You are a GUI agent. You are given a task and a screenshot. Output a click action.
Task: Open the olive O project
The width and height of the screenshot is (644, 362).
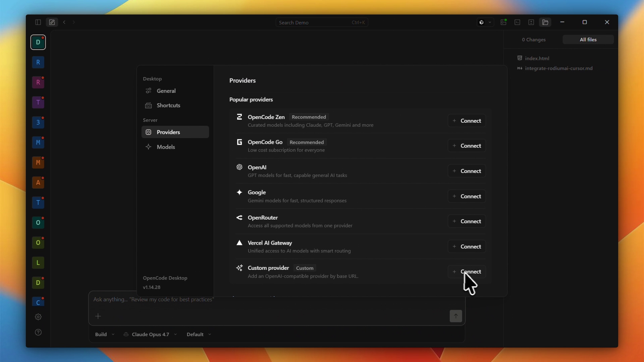point(38,243)
